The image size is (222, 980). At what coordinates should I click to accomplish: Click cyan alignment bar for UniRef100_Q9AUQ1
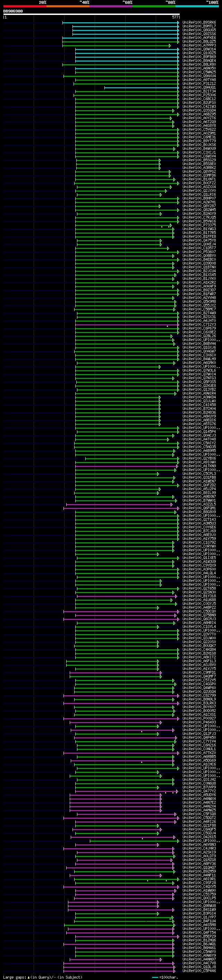[142, 88]
